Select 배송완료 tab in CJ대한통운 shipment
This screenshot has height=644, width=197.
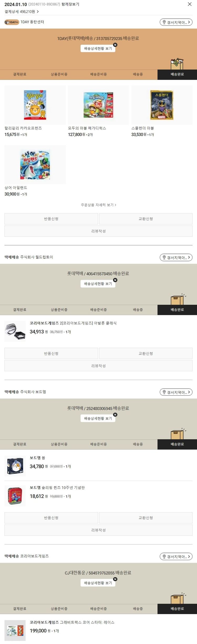177,609
